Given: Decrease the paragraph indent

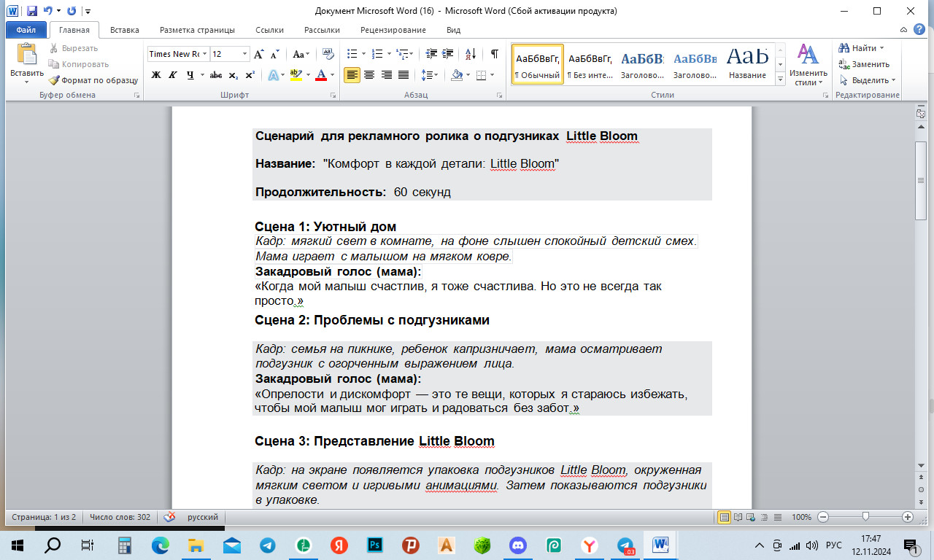Looking at the screenshot, I should tap(431, 54).
